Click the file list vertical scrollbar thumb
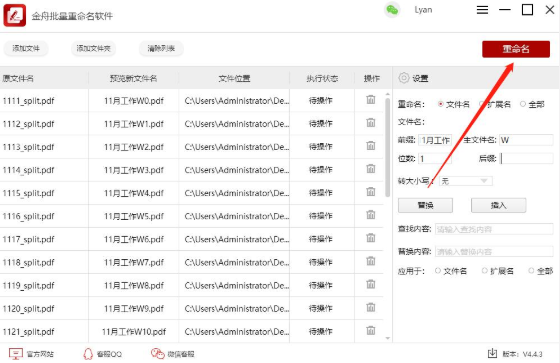The height and width of the screenshot is (363, 560). 388,147
